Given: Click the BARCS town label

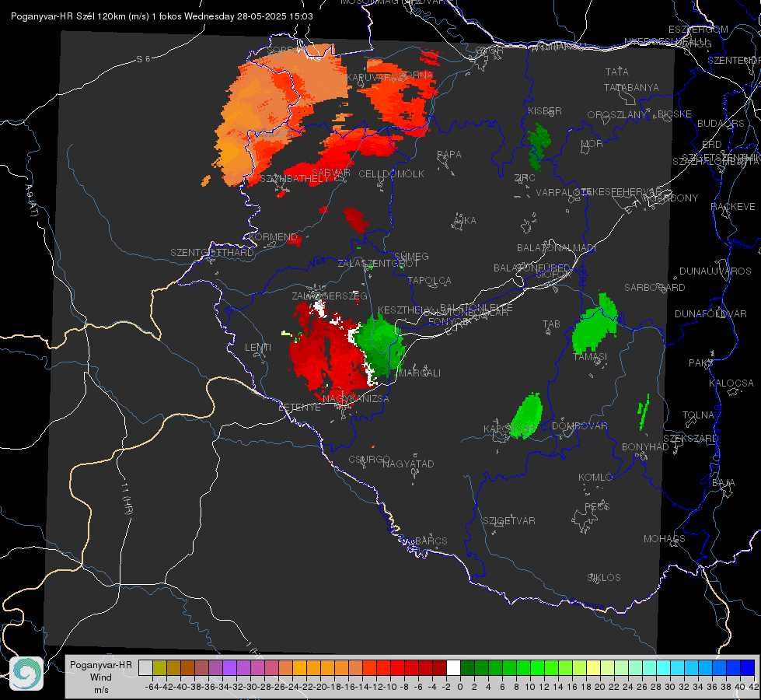Looking at the screenshot, I should (431, 541).
